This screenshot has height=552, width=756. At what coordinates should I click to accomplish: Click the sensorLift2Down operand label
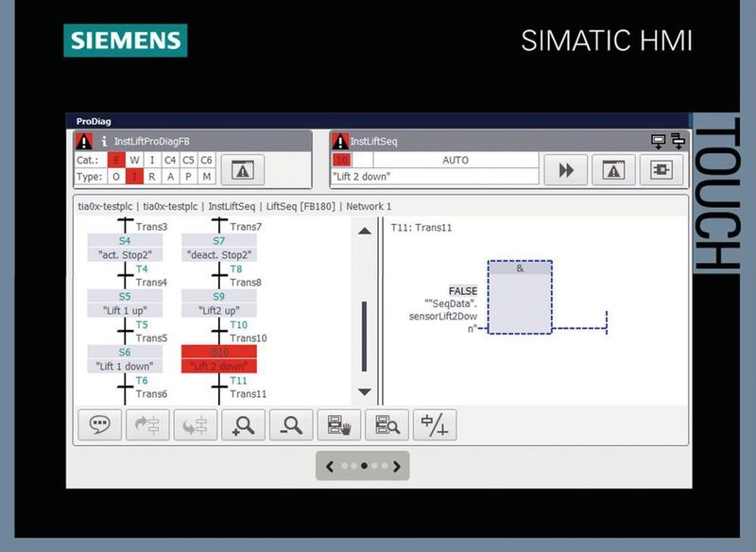[x=443, y=317]
